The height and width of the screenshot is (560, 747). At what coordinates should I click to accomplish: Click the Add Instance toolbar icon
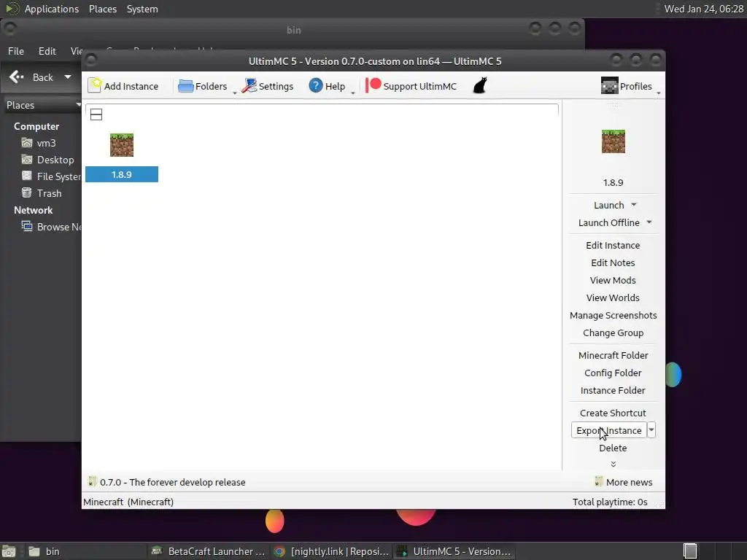tap(95, 86)
